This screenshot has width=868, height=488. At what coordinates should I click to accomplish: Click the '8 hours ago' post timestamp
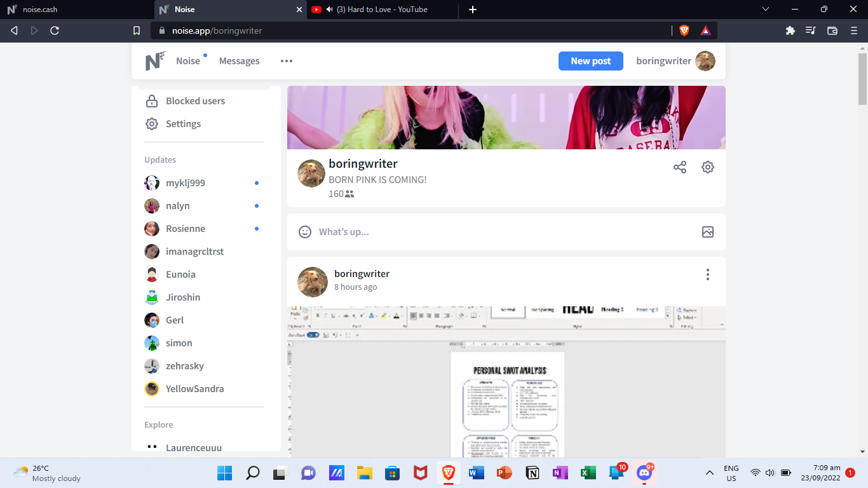[x=356, y=287]
